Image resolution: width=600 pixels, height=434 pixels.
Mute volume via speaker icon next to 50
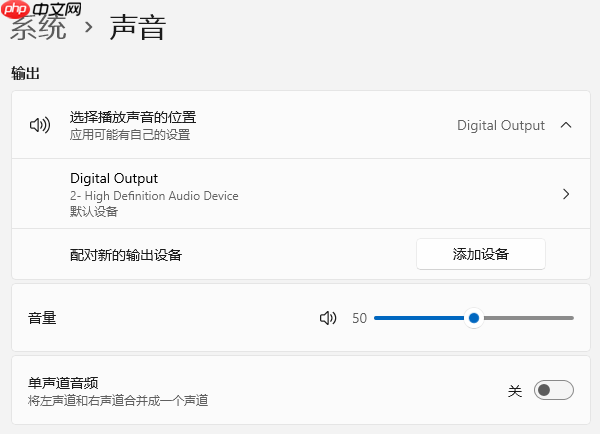[x=328, y=318]
